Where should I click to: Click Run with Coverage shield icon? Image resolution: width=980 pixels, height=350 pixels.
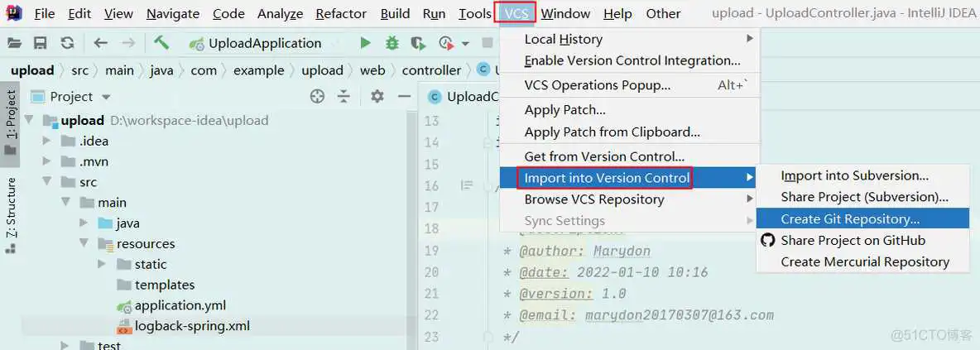coord(418,43)
